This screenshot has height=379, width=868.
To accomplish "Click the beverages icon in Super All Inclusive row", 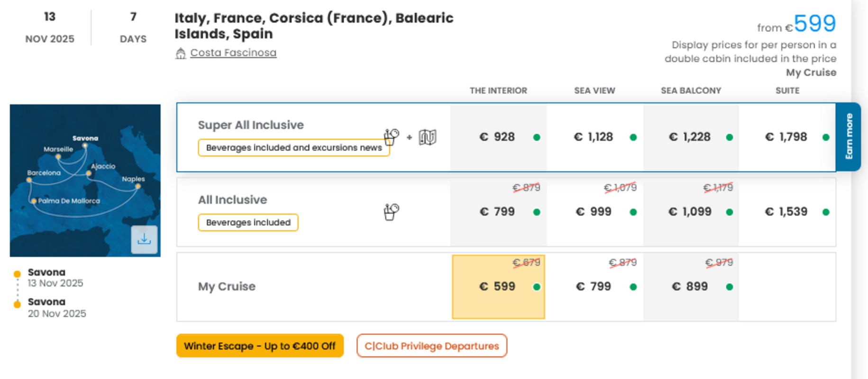I will 391,137.
